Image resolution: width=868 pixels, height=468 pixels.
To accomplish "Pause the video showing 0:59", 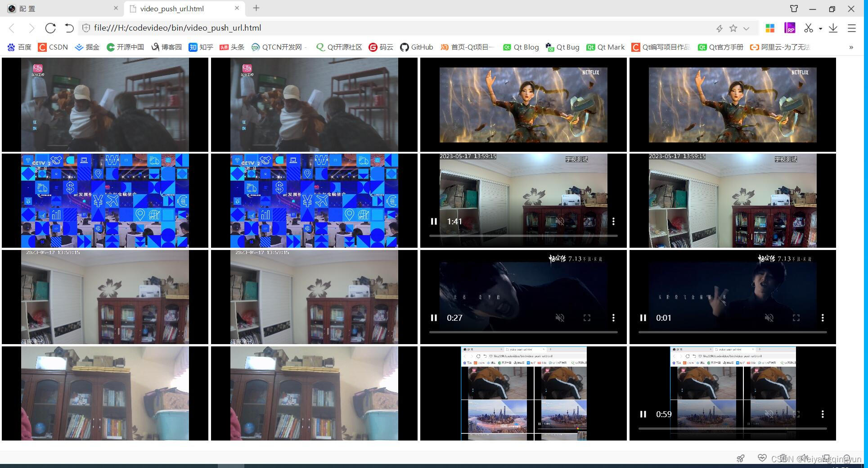I will (643, 414).
